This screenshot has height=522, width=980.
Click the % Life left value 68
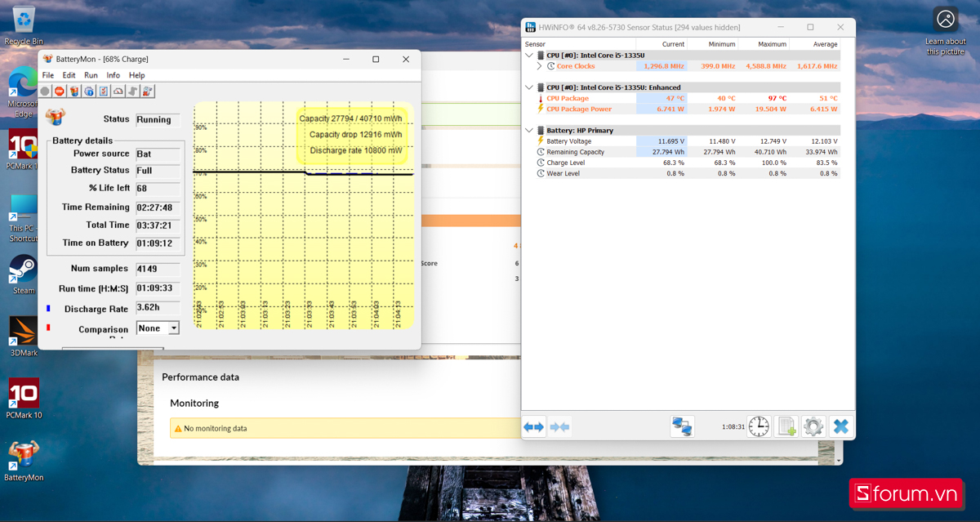point(158,189)
